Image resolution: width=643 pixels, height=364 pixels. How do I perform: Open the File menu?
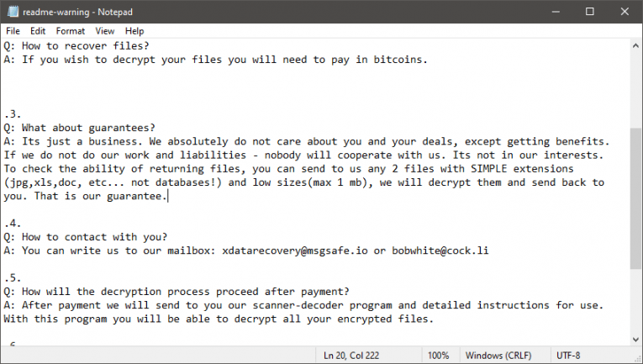click(x=13, y=31)
